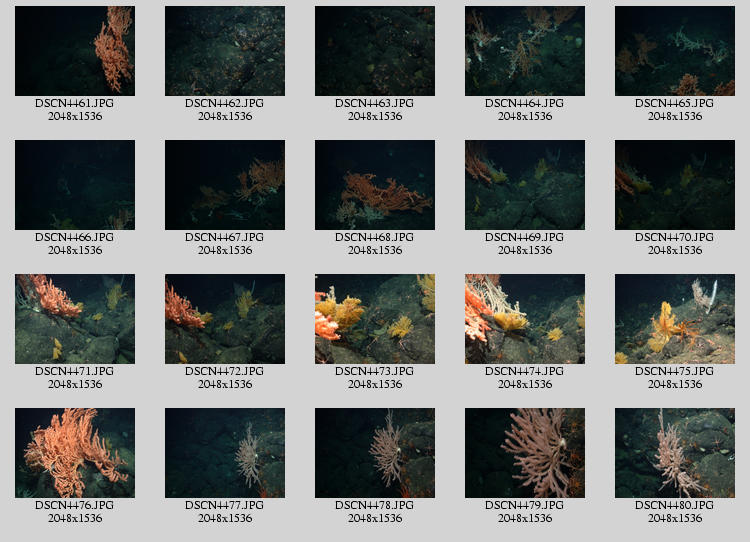750x542 pixels.
Task: Open the DSCN4467.JPG thumbnail
Action: tap(225, 185)
